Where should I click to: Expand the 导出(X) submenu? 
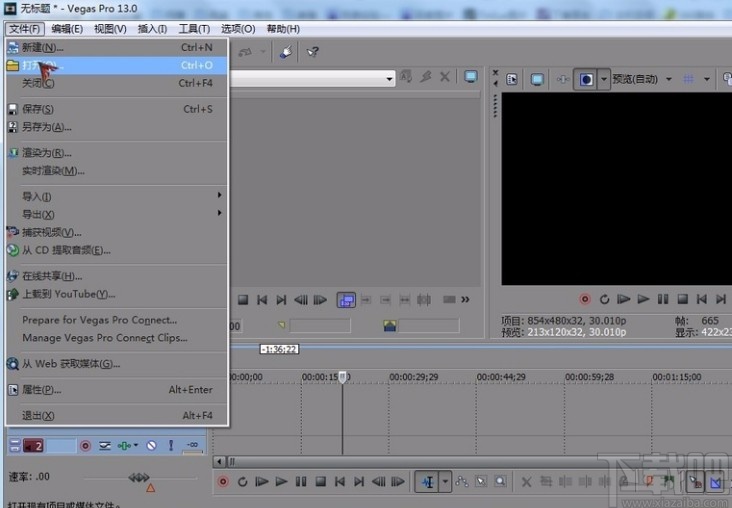click(117, 214)
